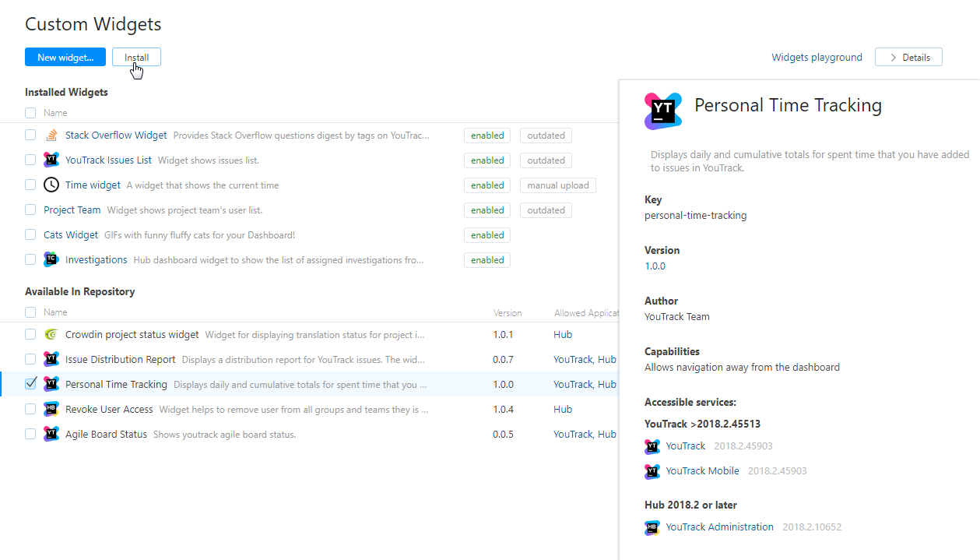The image size is (980, 560).
Task: Tick the Crowdin project status widget checkbox
Action: tap(30, 334)
